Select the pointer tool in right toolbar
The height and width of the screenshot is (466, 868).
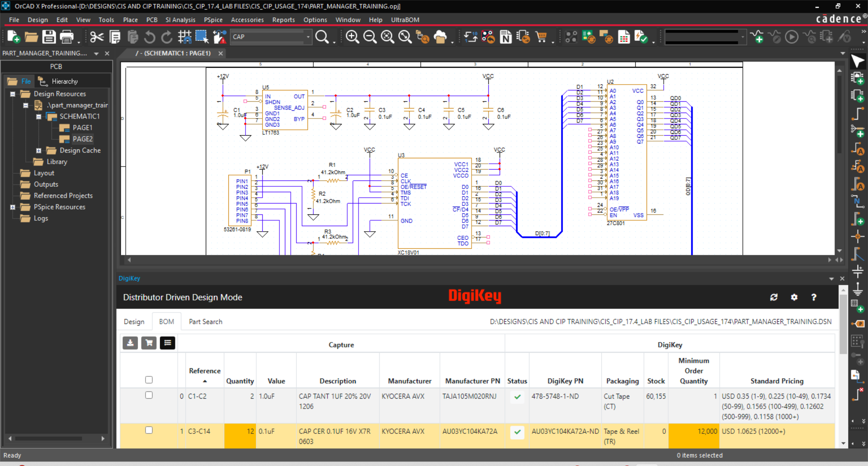[858, 61]
